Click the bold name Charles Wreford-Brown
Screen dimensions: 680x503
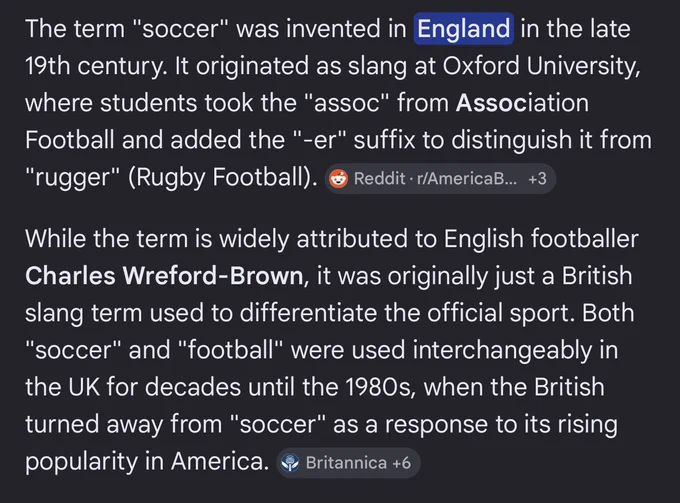click(164, 276)
